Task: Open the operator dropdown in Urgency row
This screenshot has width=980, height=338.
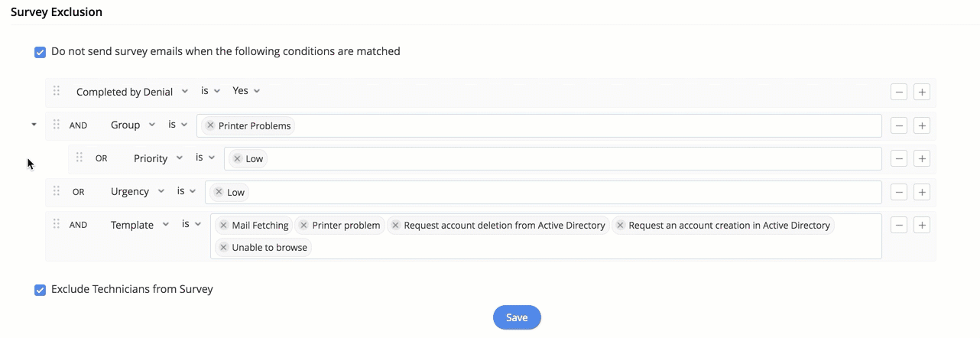Action: pos(187,191)
